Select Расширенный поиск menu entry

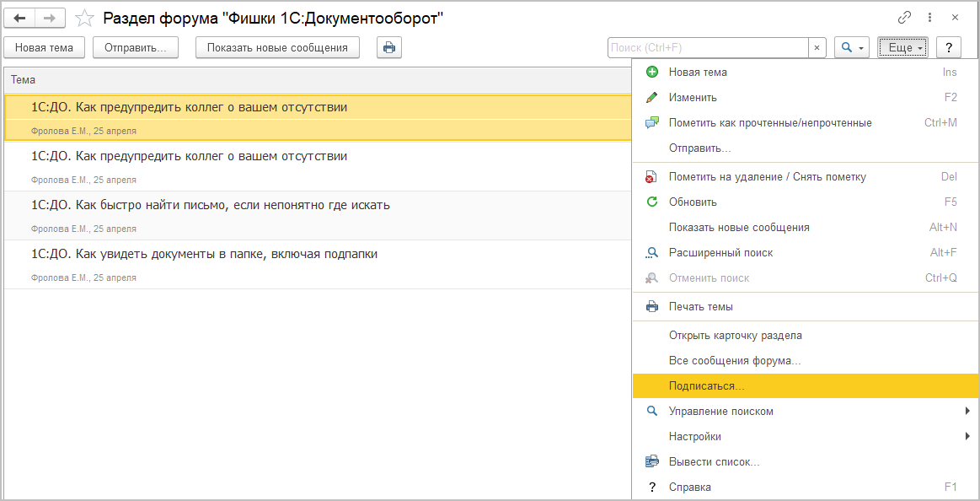pyautogui.click(x=720, y=253)
